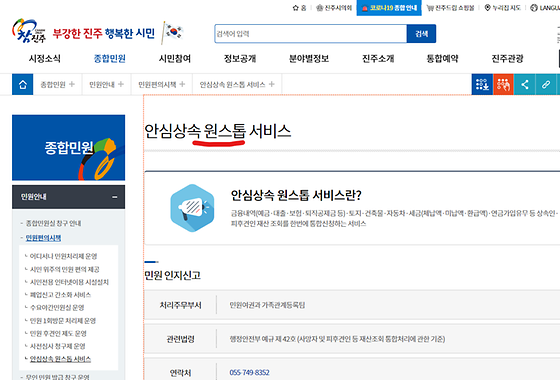Click the 민원 인지신고 section heading
Viewport: 560px width, 380px height.
tap(172, 275)
